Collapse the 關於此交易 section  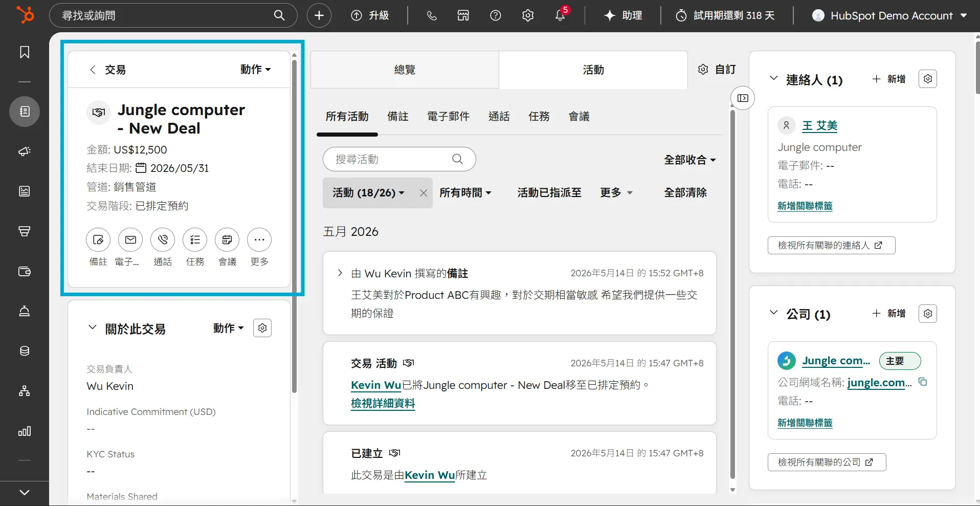92,327
